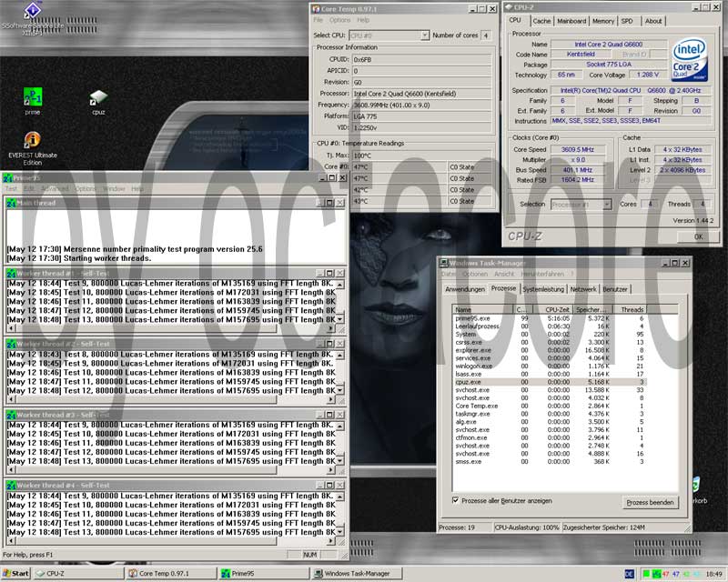The width and height of the screenshot is (728, 582).
Task: Click Worker thread #2 window icon
Action: pos(11,344)
